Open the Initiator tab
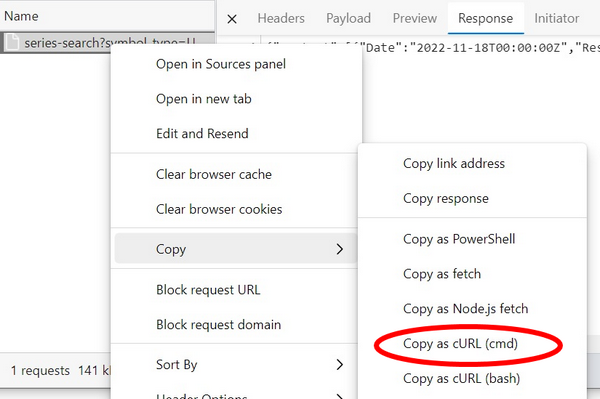The width and height of the screenshot is (600, 399). [x=557, y=18]
